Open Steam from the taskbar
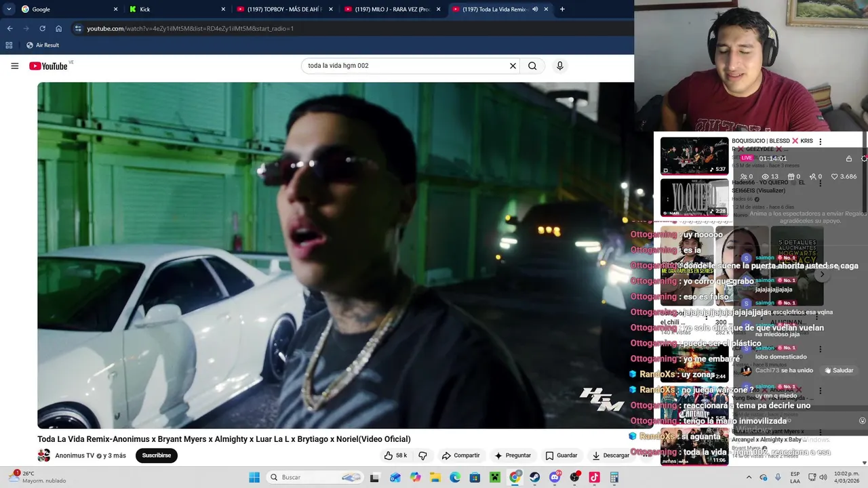The width and height of the screenshot is (868, 488). coord(535,477)
